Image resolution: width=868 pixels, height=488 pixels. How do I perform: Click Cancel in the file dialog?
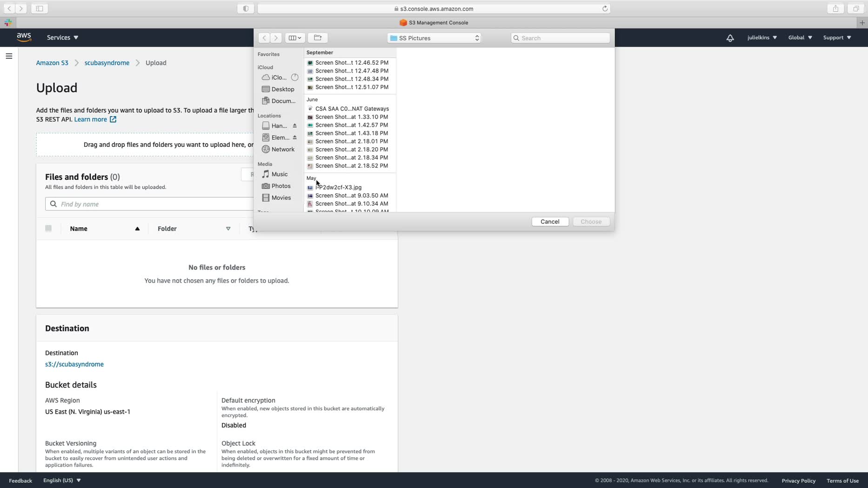point(550,222)
